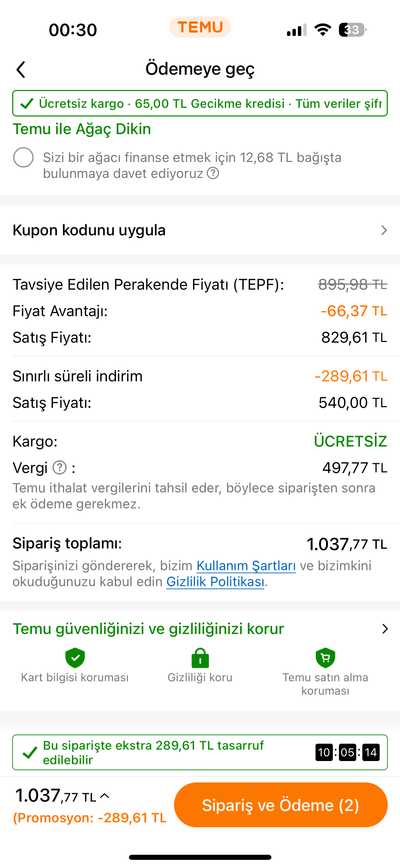Open the Gizlilik Politikası link
This screenshot has width=400, height=868.
215,582
